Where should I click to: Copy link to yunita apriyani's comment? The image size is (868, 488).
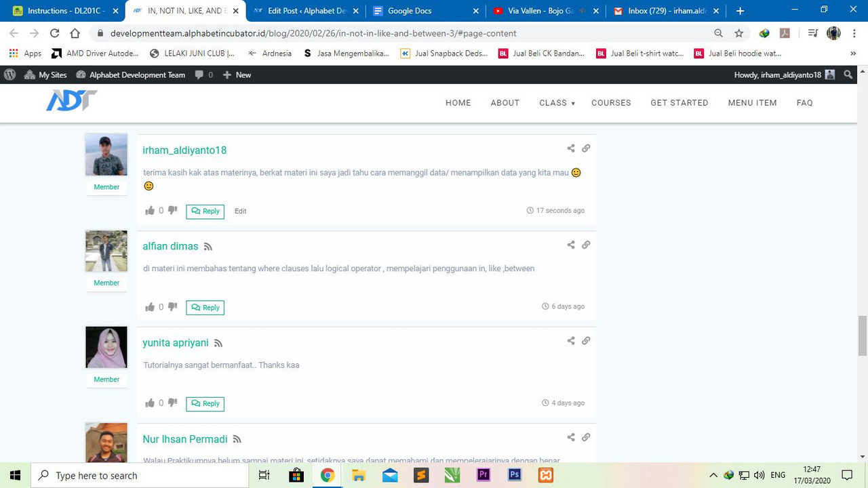[586, 341]
